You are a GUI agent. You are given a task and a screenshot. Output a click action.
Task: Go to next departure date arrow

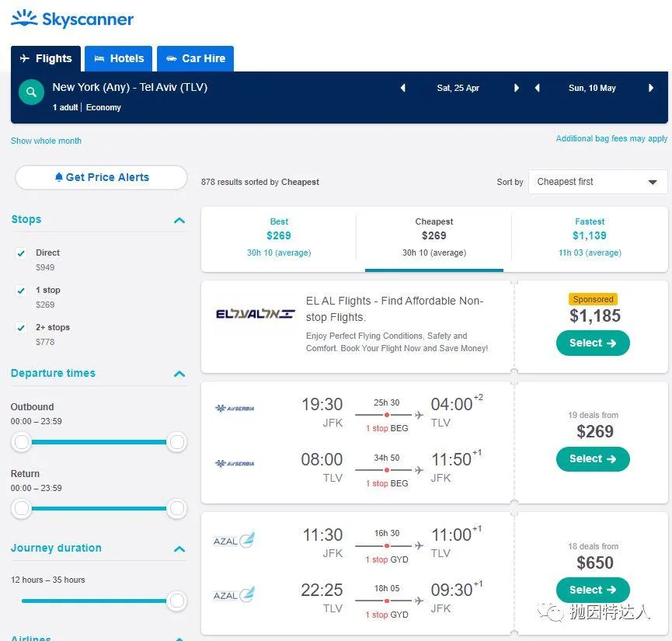517,88
